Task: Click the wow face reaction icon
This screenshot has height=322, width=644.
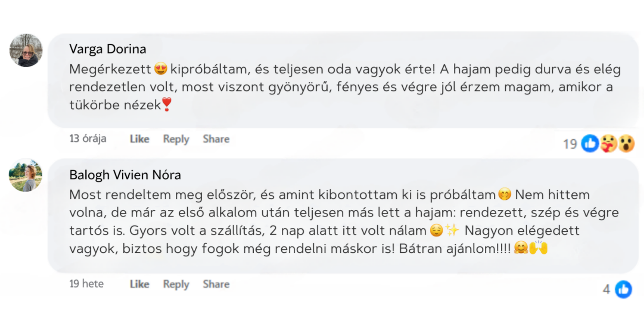Action: (x=626, y=143)
